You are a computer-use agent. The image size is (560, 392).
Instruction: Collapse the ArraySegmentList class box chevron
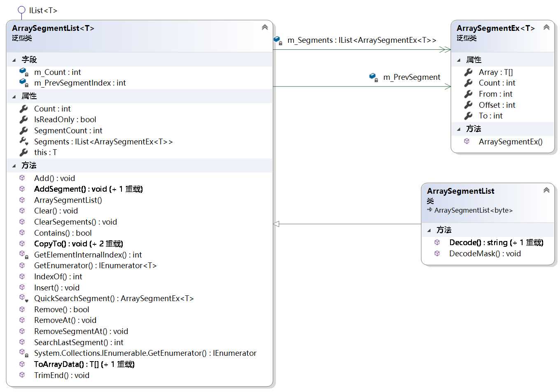(x=546, y=190)
